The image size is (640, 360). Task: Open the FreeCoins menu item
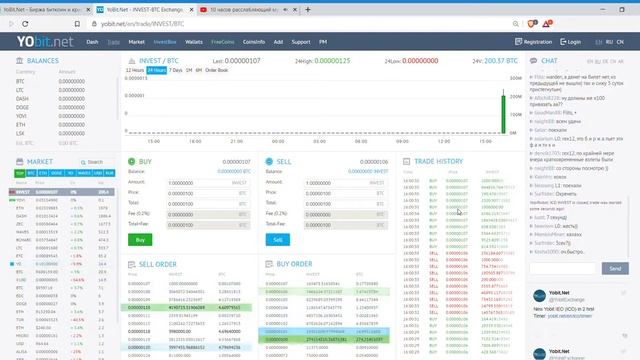tap(223, 42)
